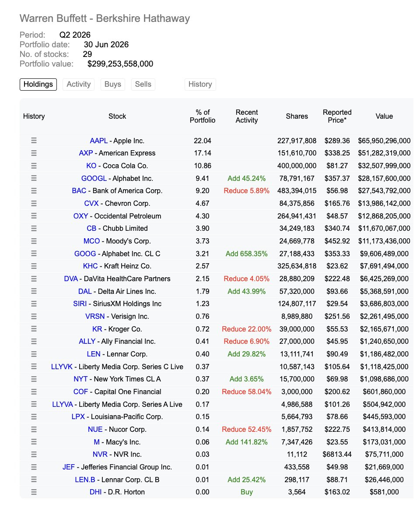Visit the BAC ticker link

[79, 191]
